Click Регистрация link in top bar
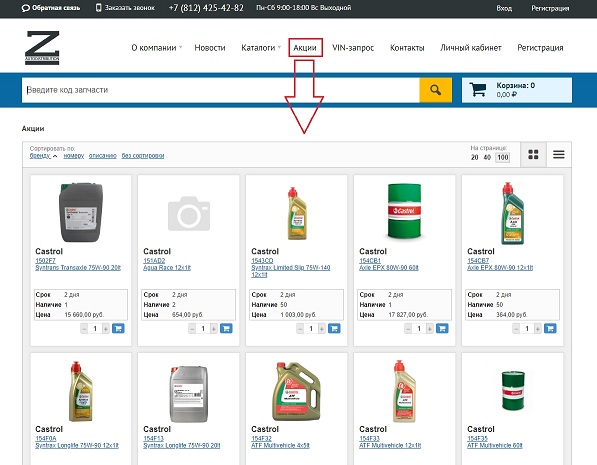Viewport: 597px width, 465px height. [550, 8]
